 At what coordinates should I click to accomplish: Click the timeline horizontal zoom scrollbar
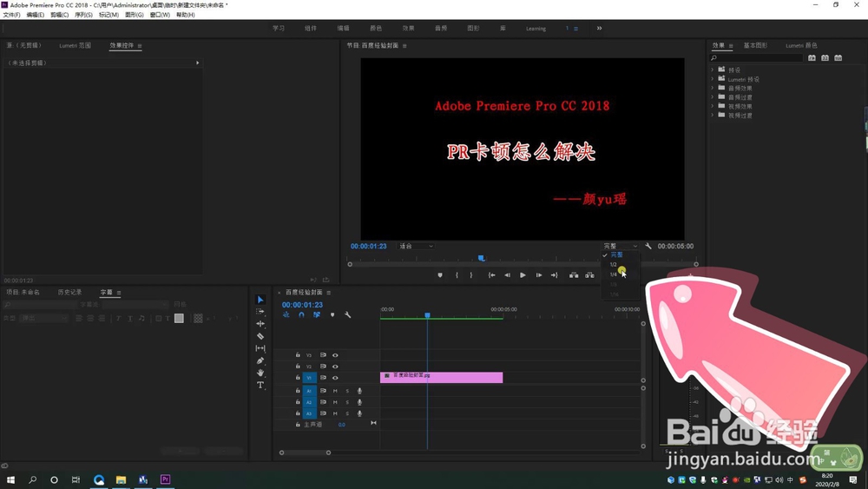pyautogui.click(x=305, y=453)
